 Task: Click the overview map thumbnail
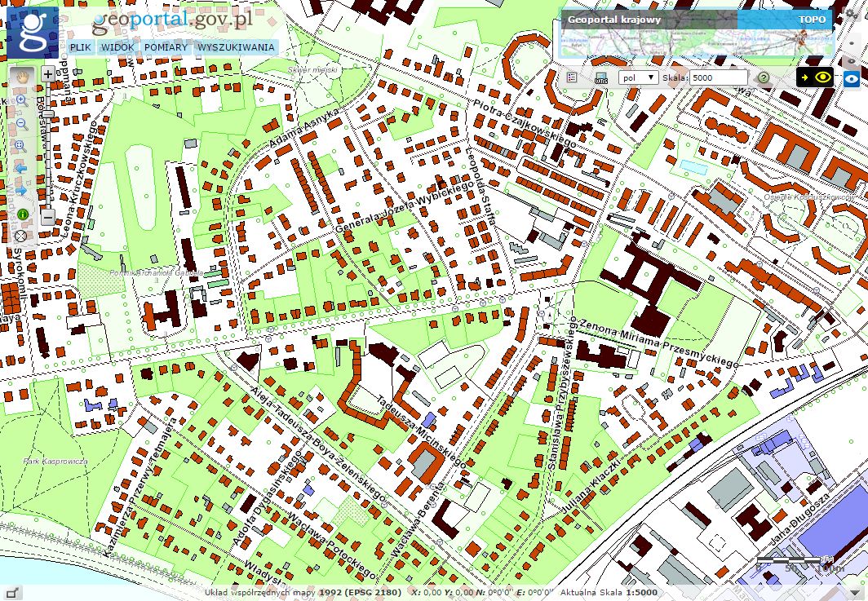[696, 42]
